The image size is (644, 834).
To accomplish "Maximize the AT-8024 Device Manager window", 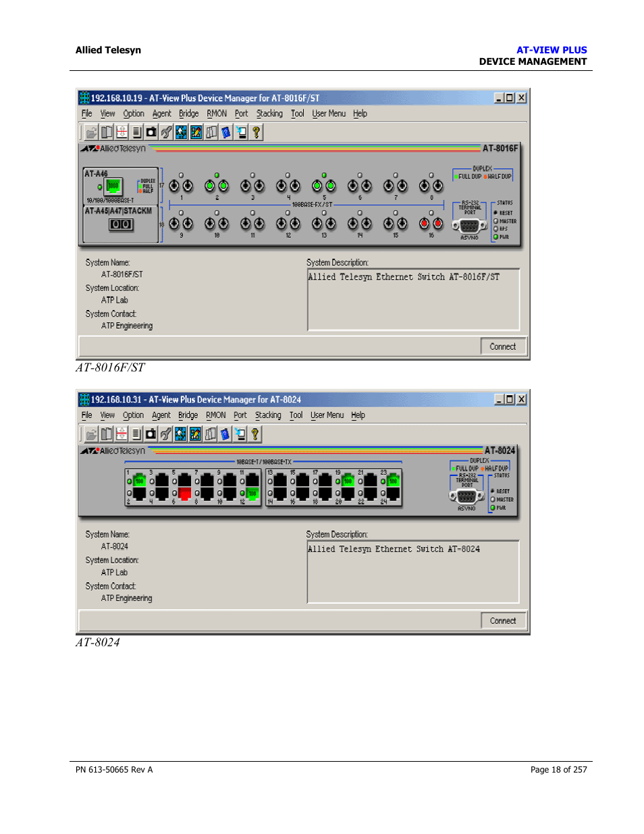I will pos(510,399).
